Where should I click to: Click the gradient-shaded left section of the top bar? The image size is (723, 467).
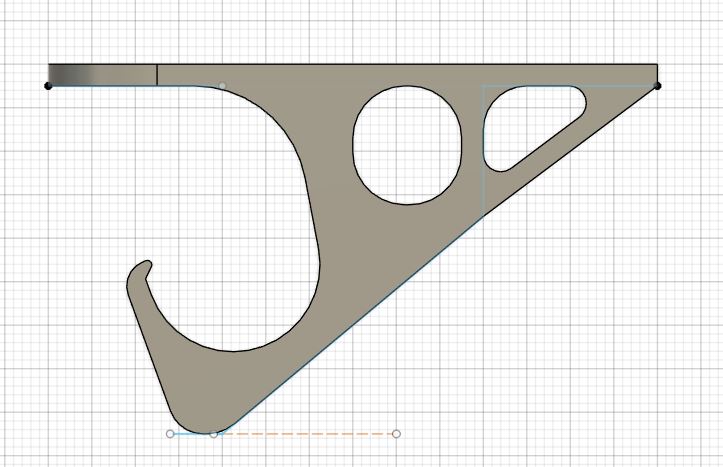point(102,75)
